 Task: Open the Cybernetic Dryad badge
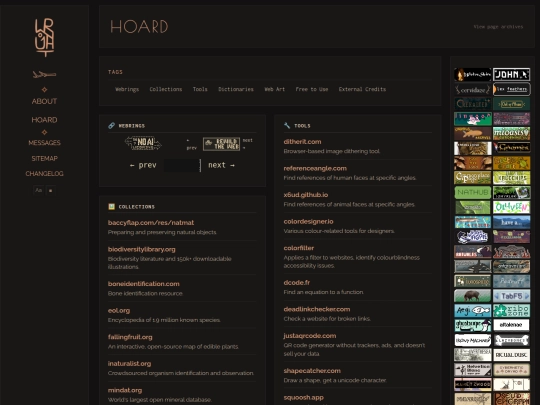point(511,370)
